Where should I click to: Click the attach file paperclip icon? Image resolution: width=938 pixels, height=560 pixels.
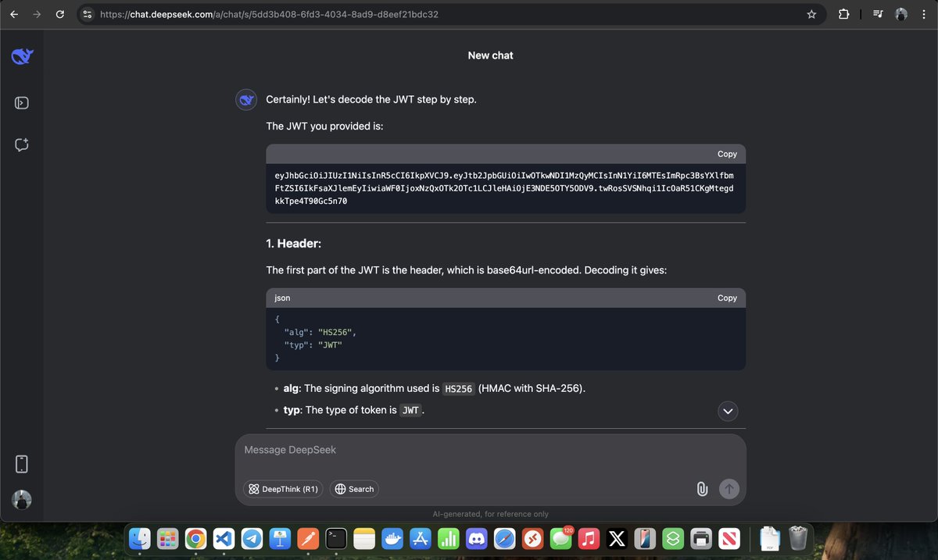(702, 489)
